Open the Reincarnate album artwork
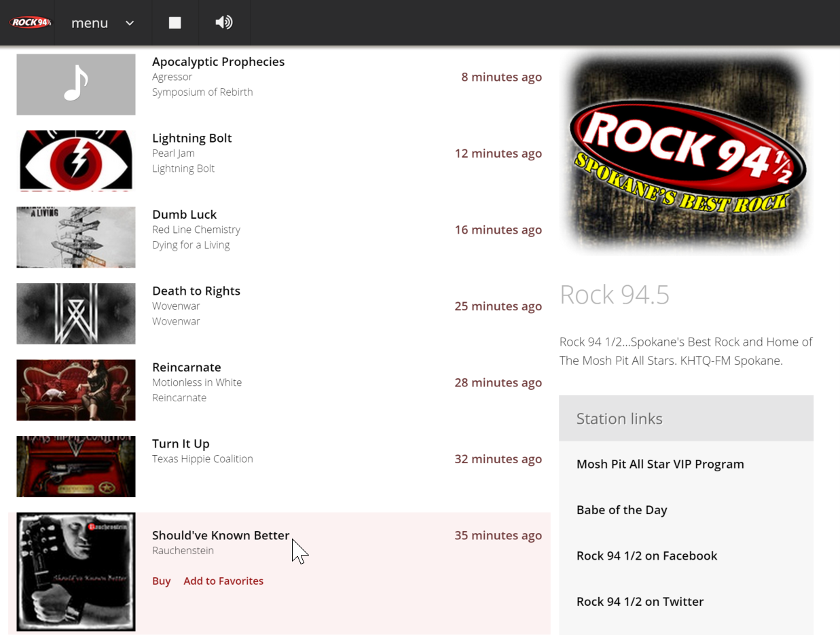The width and height of the screenshot is (840, 635). tap(76, 390)
